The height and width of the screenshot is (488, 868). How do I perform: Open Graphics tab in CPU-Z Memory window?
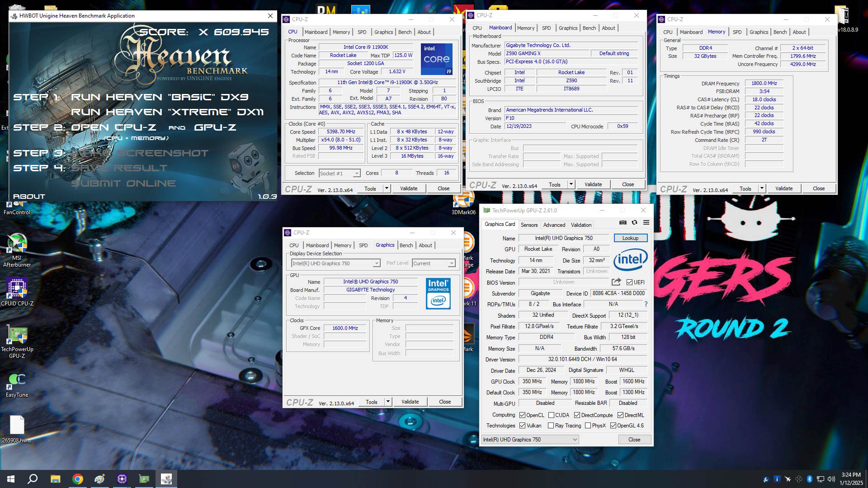pyautogui.click(x=759, y=32)
